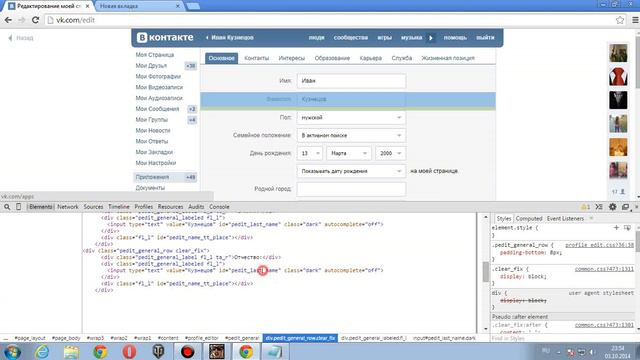Image resolution: width=640 pixels, height=360 pixels.
Task: Open World of Tanks taskbar icon
Action: (158, 352)
